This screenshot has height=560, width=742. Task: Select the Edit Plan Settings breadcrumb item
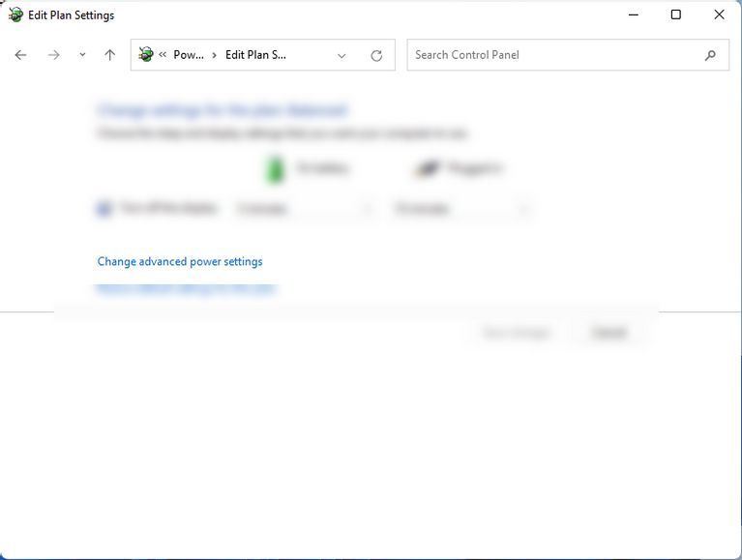point(255,55)
